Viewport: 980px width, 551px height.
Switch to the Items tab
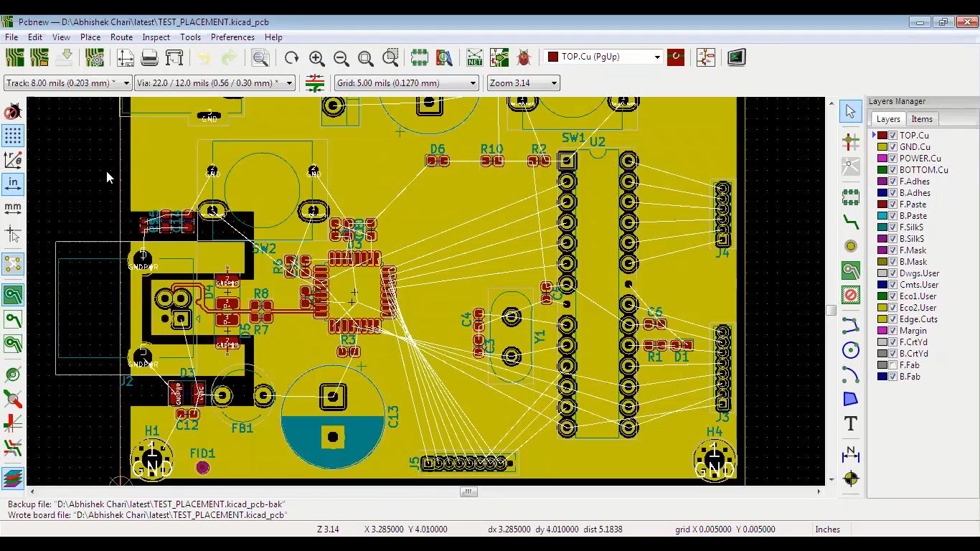pos(922,119)
